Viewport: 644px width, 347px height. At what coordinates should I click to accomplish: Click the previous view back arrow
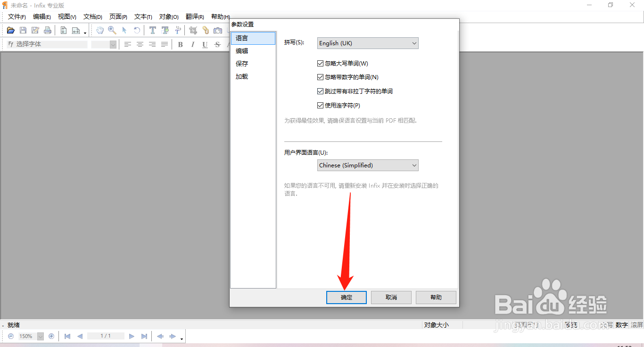[x=160, y=336]
